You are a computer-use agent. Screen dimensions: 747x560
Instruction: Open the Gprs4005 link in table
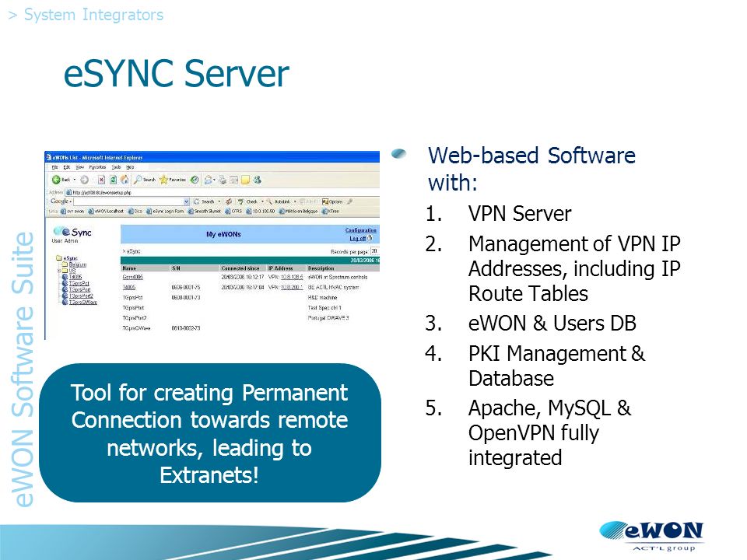tap(133, 277)
